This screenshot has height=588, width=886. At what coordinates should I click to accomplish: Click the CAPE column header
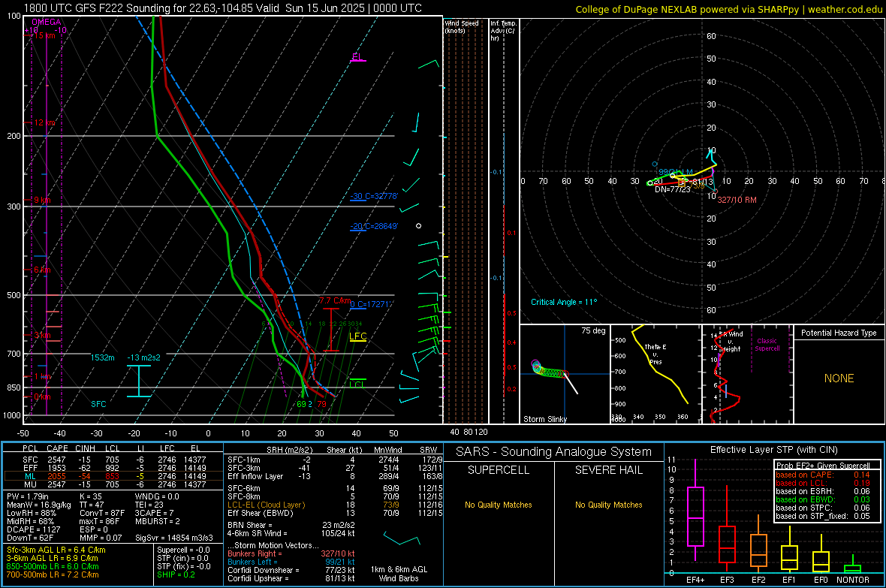coord(57,448)
